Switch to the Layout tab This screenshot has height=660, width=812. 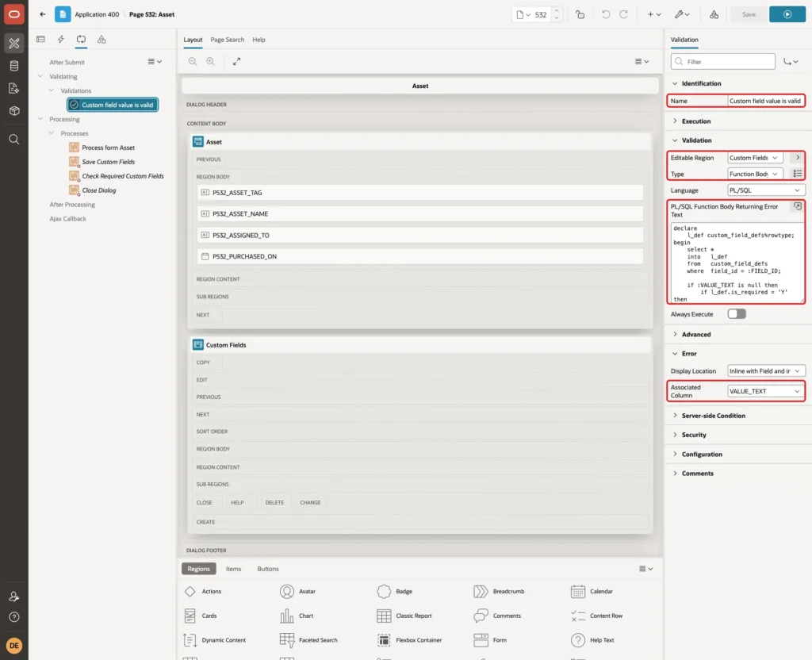[x=193, y=40]
